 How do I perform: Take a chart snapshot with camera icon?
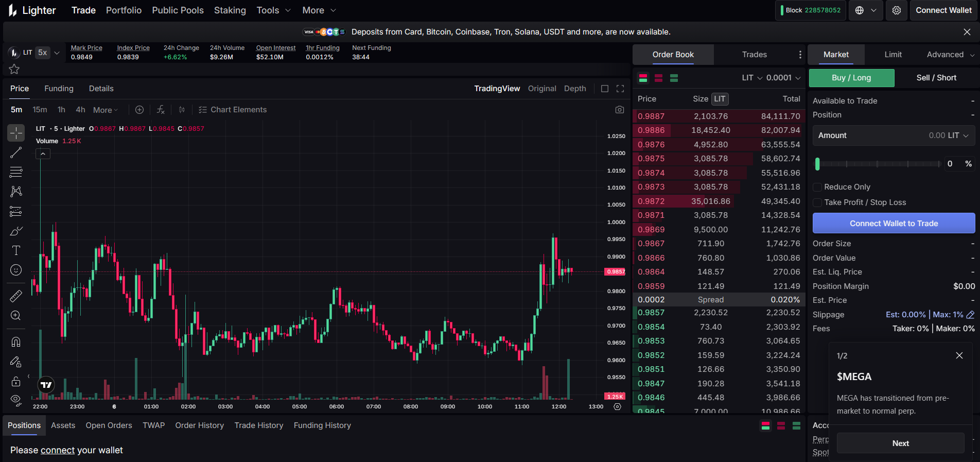pos(620,110)
